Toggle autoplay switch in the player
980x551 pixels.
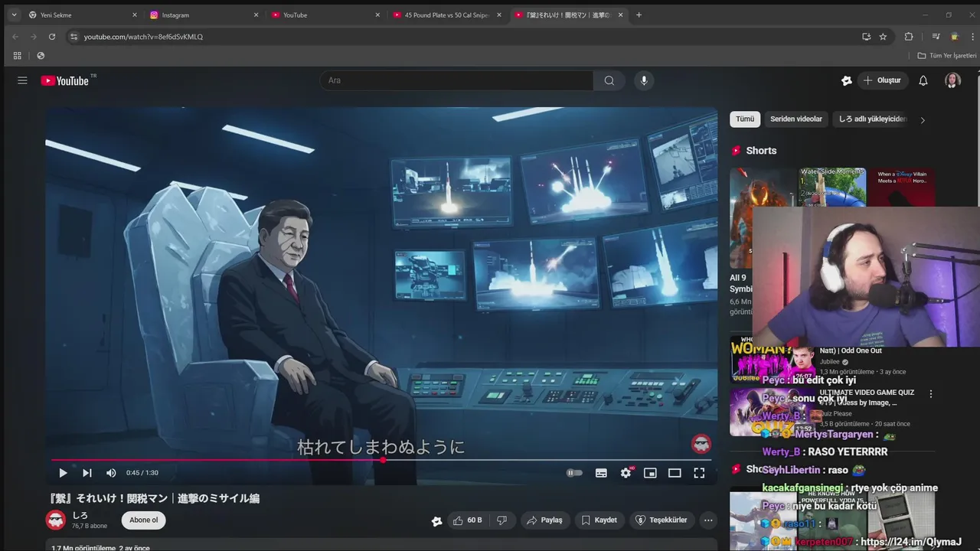574,473
